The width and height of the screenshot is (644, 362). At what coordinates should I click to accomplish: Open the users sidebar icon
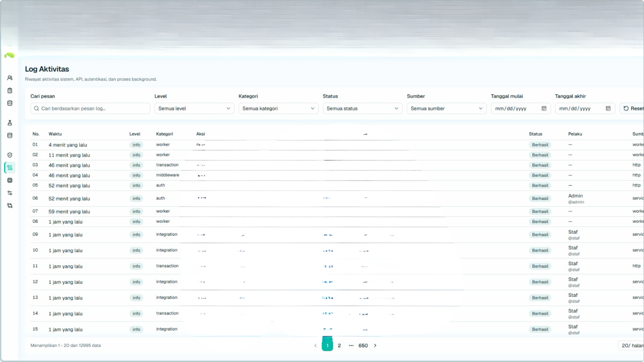coord(10,78)
